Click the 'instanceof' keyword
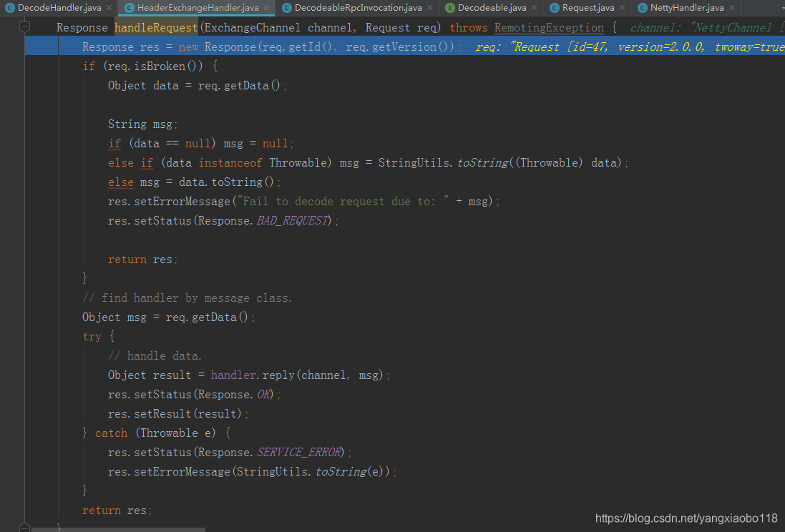 coord(230,162)
